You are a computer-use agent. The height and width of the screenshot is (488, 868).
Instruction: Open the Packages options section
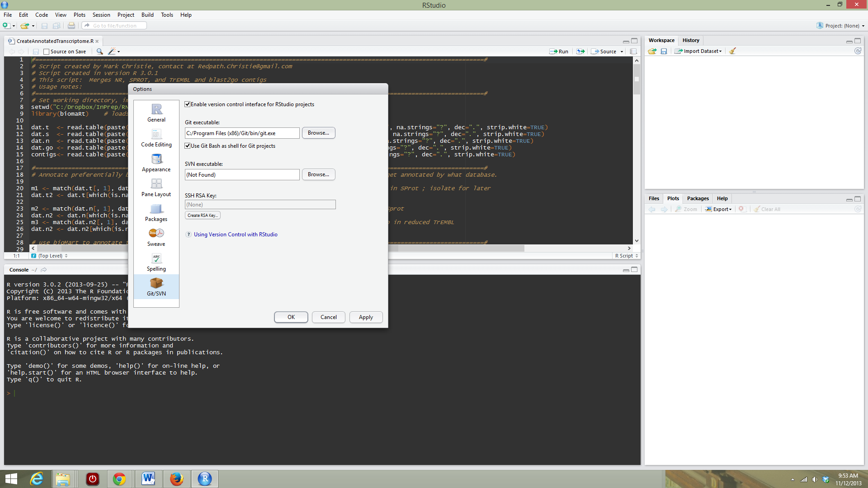point(156,212)
